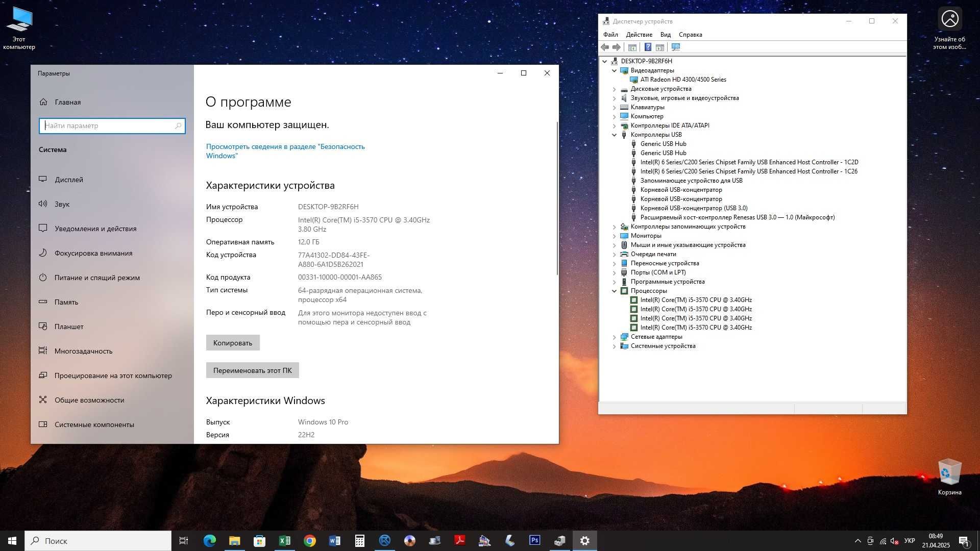980x551 pixels.
Task: Select Renesas USB 3.0 host controller
Action: (738, 217)
